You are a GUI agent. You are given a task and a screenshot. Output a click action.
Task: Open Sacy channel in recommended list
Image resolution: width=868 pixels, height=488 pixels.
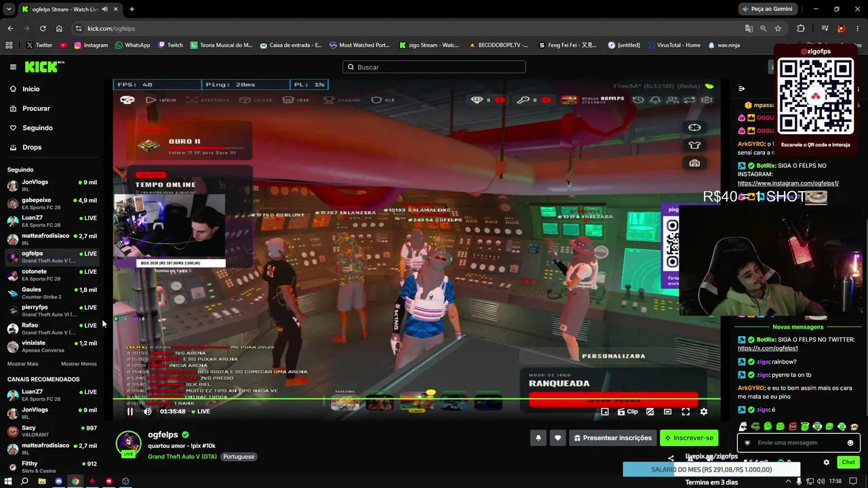pos(52,431)
